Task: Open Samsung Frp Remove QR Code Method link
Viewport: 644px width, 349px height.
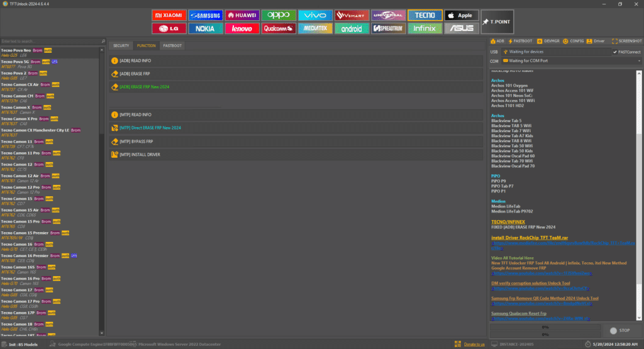Action: pyautogui.click(x=545, y=299)
